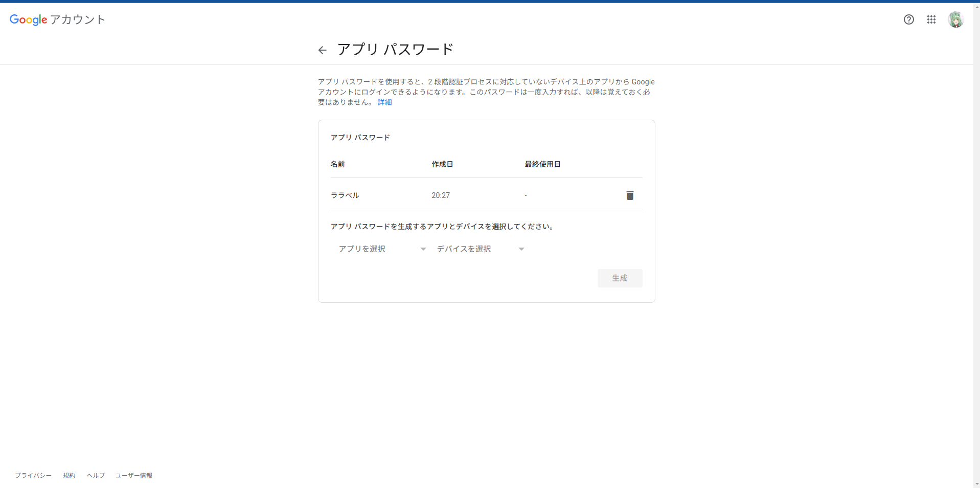Expand the device selection chevron arrow
Viewport: 980px width, 488px height.
tap(521, 249)
